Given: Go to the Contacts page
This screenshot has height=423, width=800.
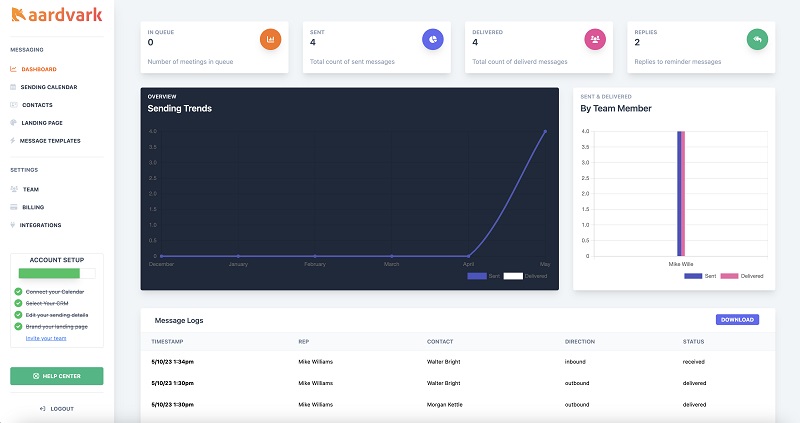Looking at the screenshot, I should [x=37, y=105].
